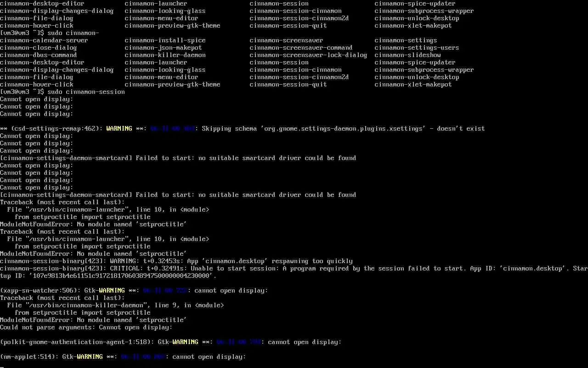The height and width of the screenshot is (368, 588).
Task: Click 'line 9' in the killer-daemon traceback
Action: [165, 305]
